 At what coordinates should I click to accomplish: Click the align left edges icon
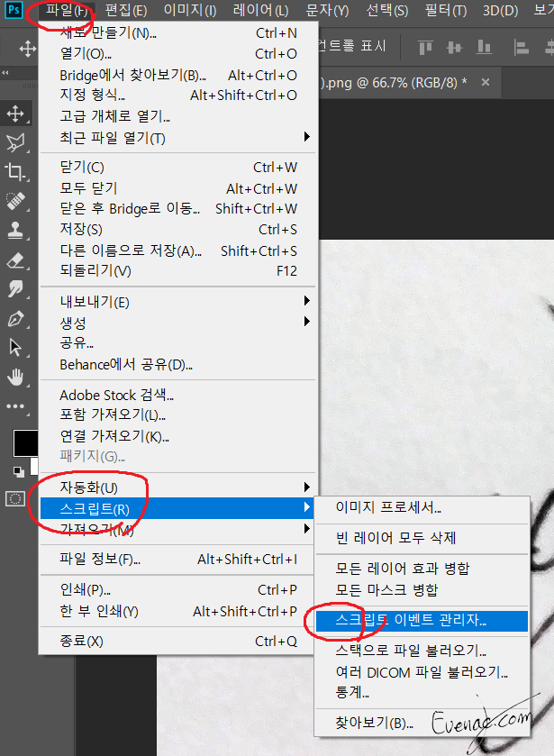(x=521, y=47)
